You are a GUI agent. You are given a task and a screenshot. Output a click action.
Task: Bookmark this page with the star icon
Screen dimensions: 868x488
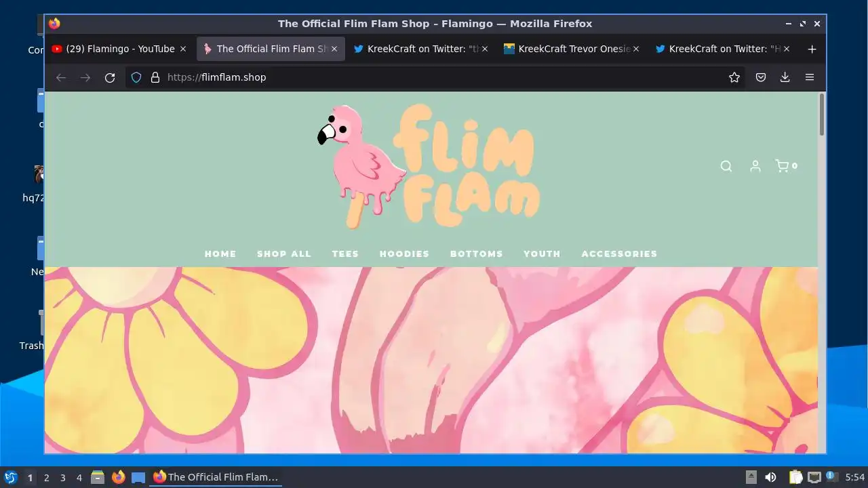[x=734, y=77]
